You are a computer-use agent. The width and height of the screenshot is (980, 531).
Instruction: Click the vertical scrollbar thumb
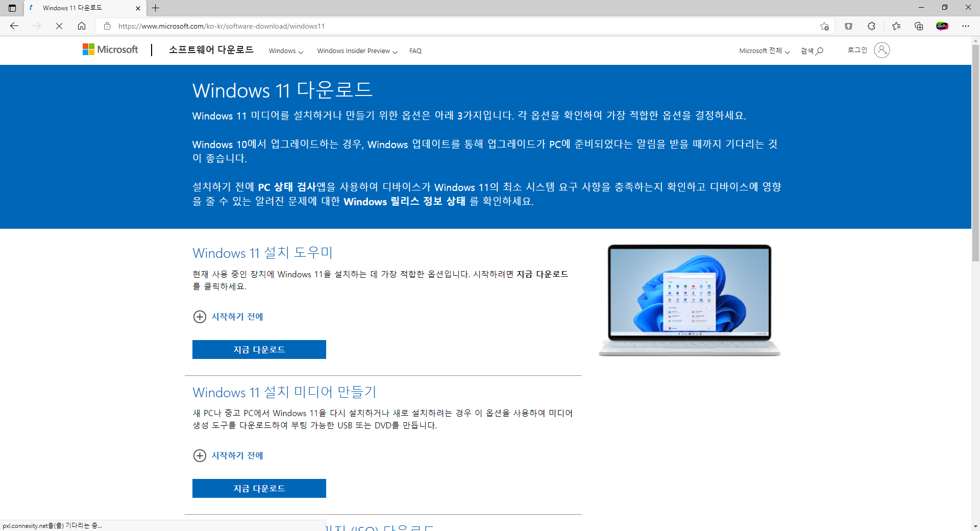(x=975, y=153)
